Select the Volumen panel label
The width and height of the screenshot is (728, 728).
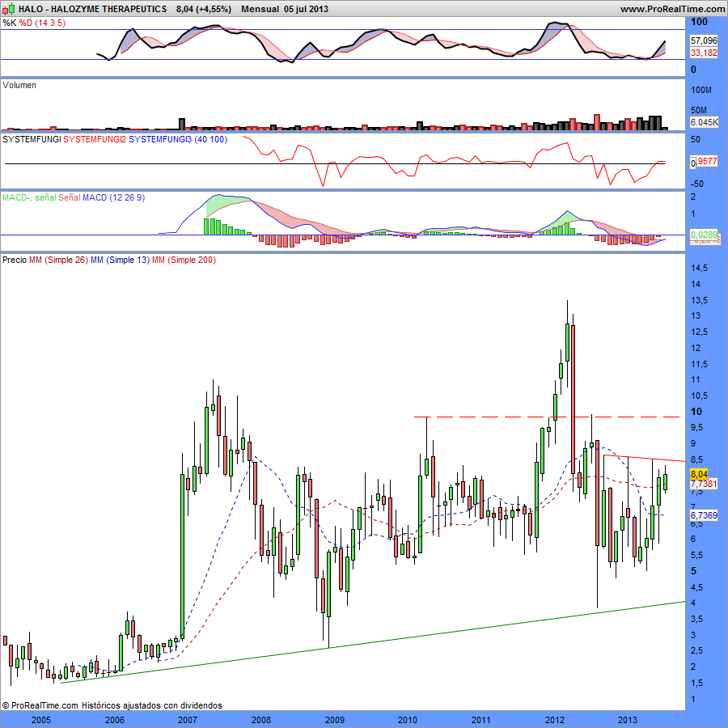point(19,86)
